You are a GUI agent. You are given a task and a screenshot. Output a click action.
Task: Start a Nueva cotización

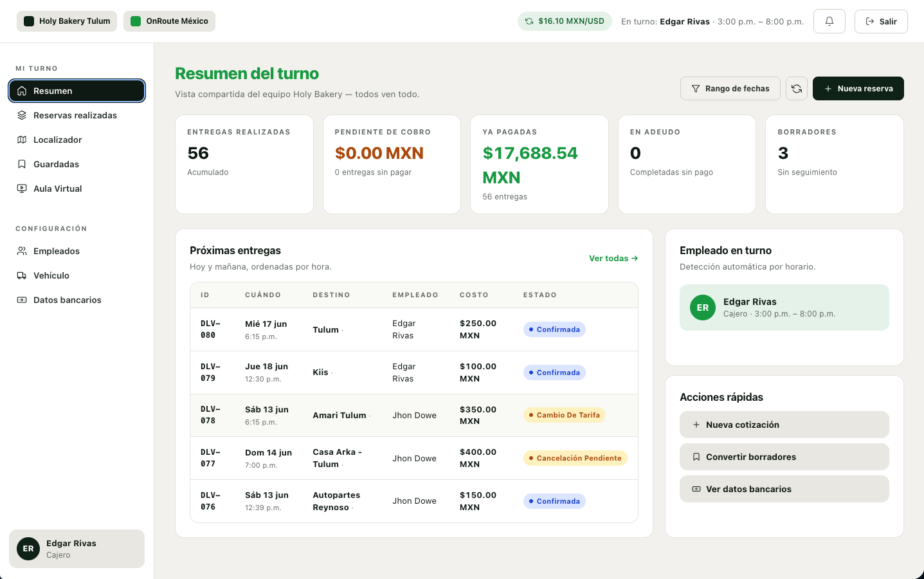(x=784, y=425)
